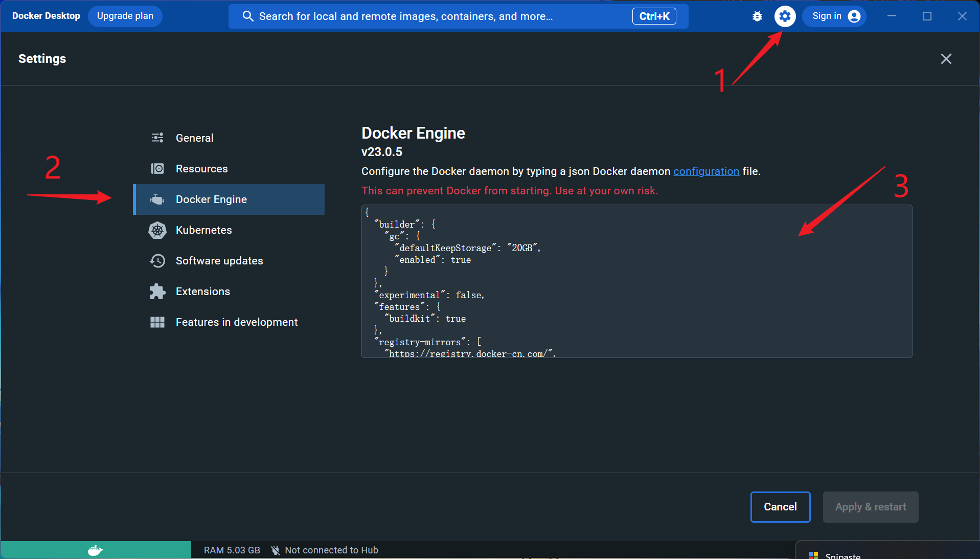Open Features in development section
The image size is (980, 559).
click(229, 322)
